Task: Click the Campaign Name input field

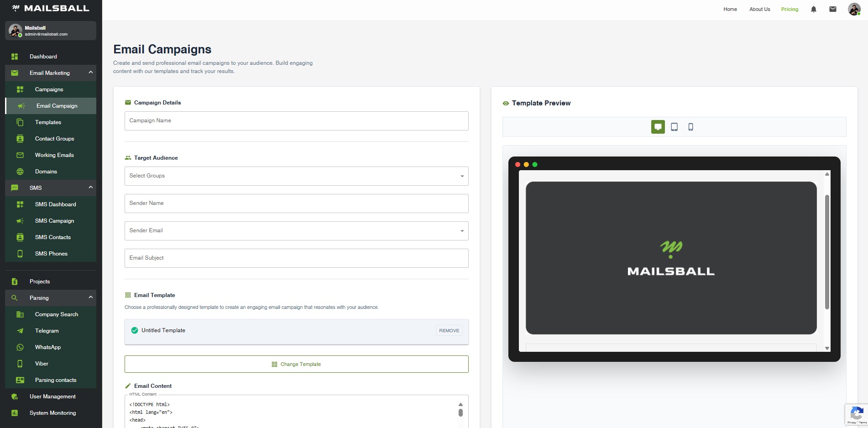Action: (x=296, y=121)
